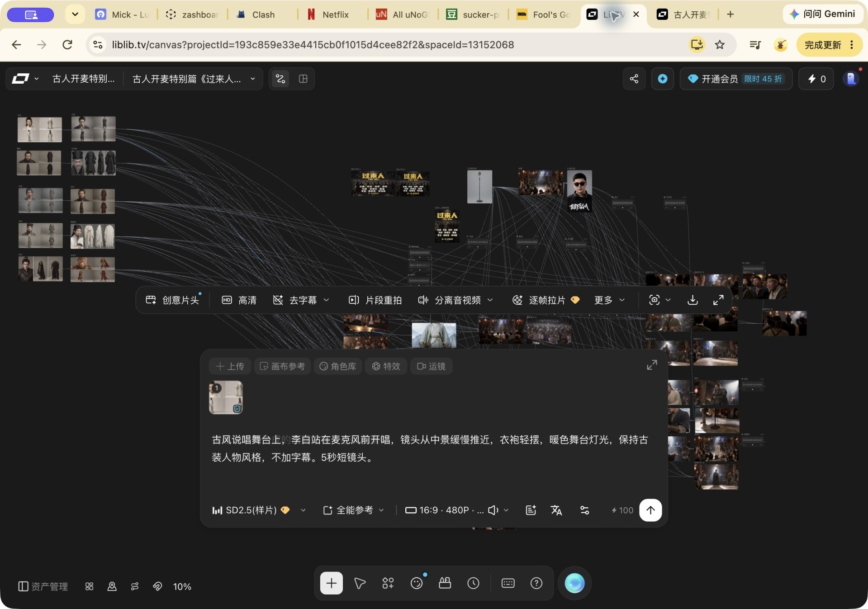Select the 角色库 tab

coord(338,366)
